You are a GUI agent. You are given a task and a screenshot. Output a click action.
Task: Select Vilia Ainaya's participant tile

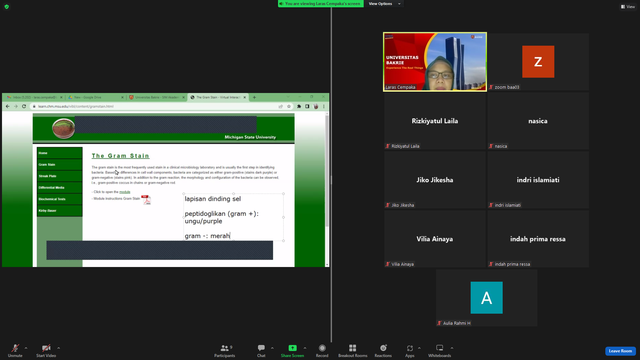pyautogui.click(x=435, y=239)
